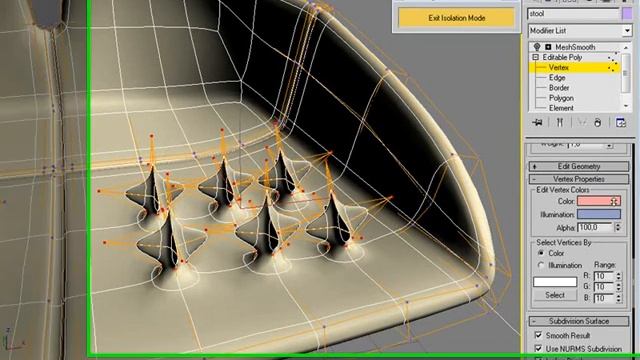Click the G range value field
Screen dimensions: 640x360
click(604, 287)
